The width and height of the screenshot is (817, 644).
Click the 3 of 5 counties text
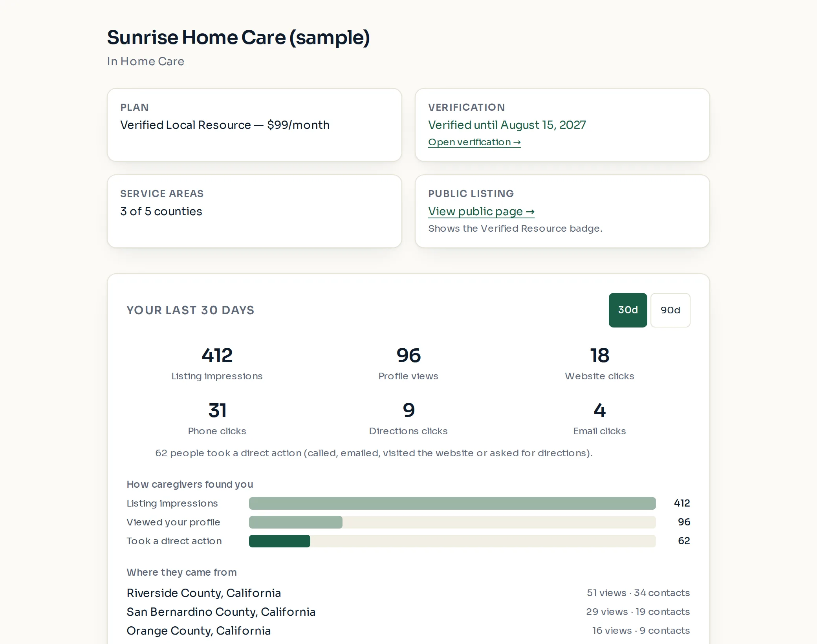(x=161, y=211)
